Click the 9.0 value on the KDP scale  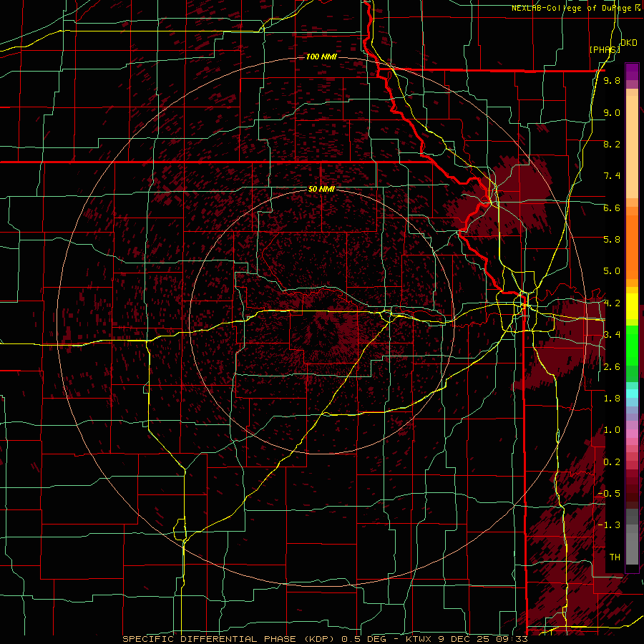point(612,113)
